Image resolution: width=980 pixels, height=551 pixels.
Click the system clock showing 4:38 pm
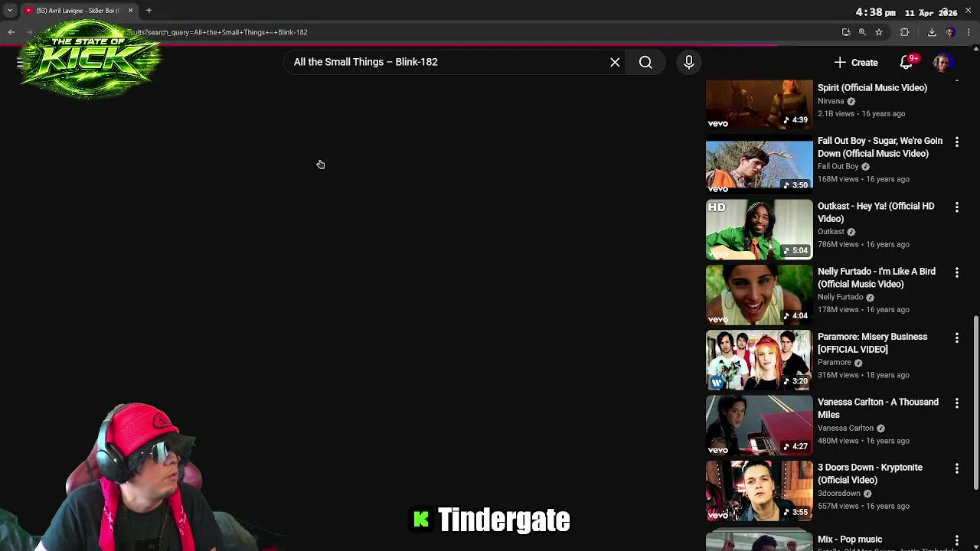875,12
